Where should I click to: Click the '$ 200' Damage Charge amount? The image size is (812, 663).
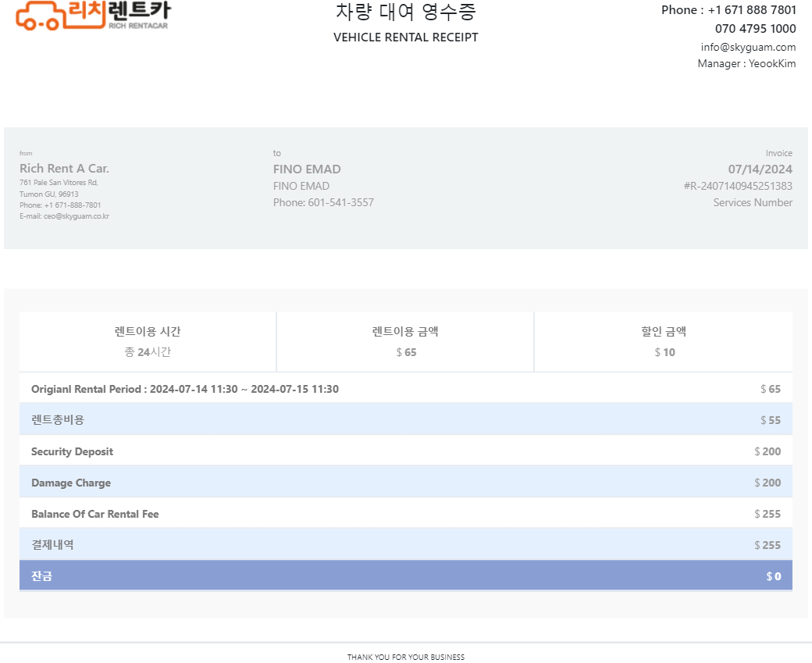[767, 483]
